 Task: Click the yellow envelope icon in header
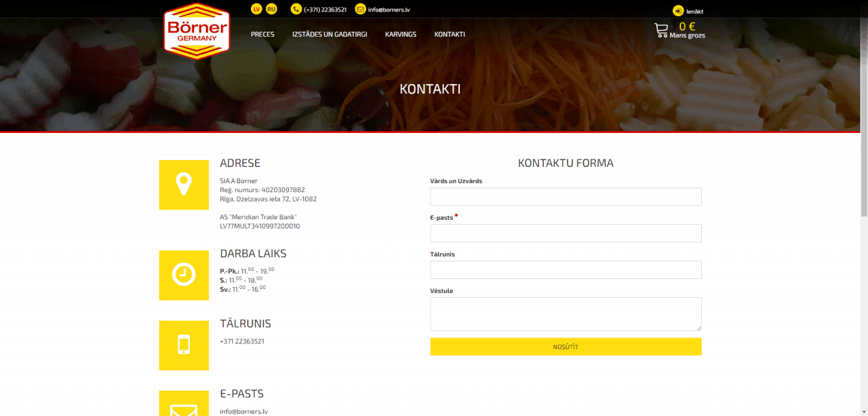click(x=360, y=9)
